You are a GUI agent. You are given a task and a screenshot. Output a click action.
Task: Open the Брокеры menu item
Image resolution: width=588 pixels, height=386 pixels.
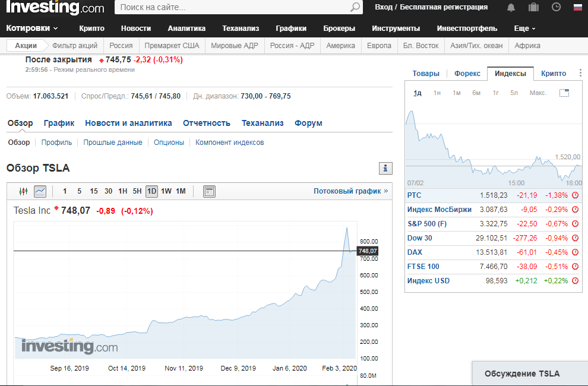339,29
